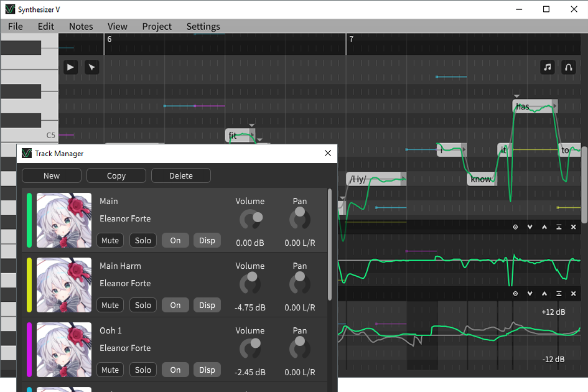588x392 pixels.
Task: Solo the Main track
Action: 143,240
